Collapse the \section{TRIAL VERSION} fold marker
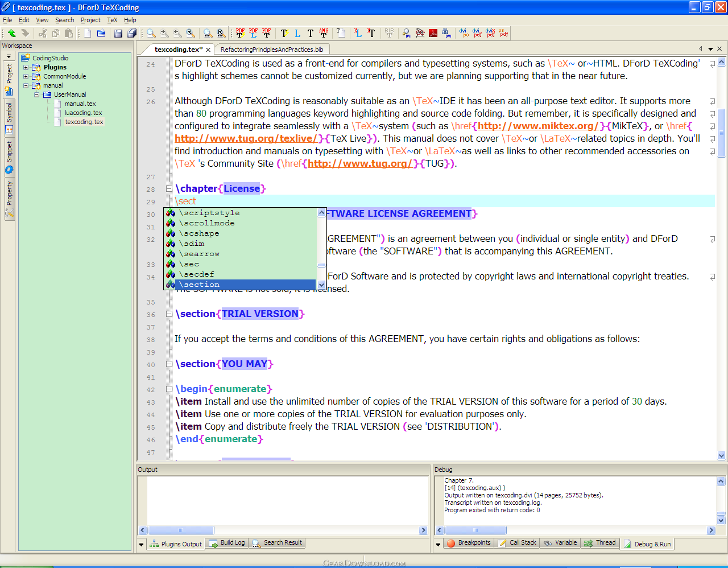This screenshot has width=728, height=568. [169, 314]
